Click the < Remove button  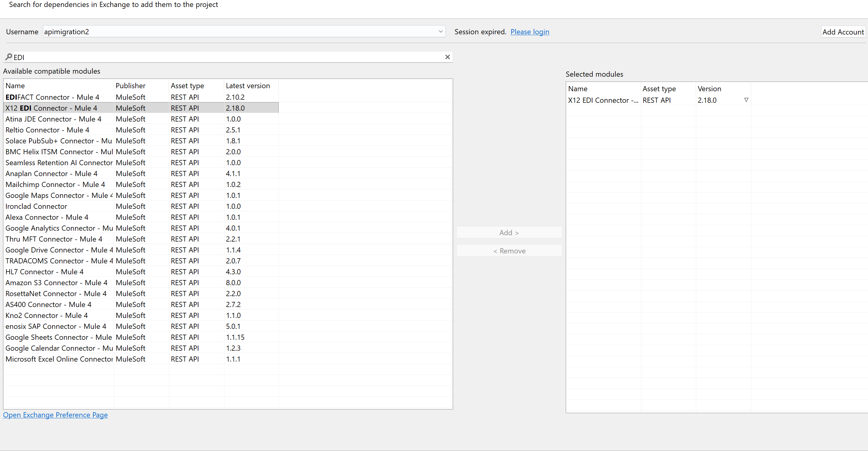coord(509,251)
